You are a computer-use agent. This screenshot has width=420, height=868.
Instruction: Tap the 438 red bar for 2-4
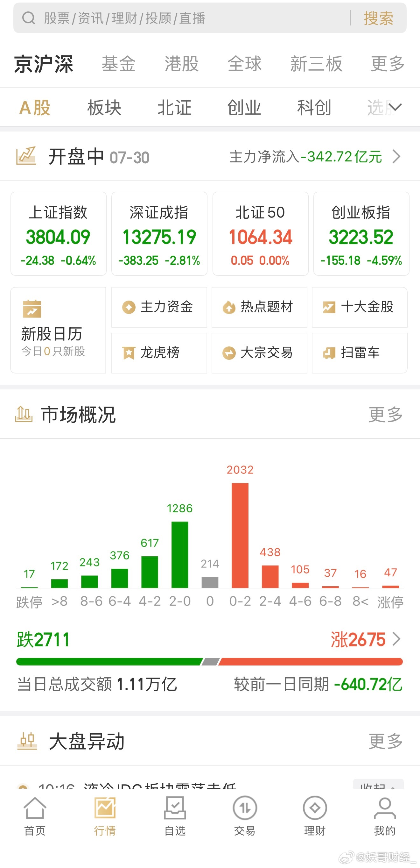point(270,577)
